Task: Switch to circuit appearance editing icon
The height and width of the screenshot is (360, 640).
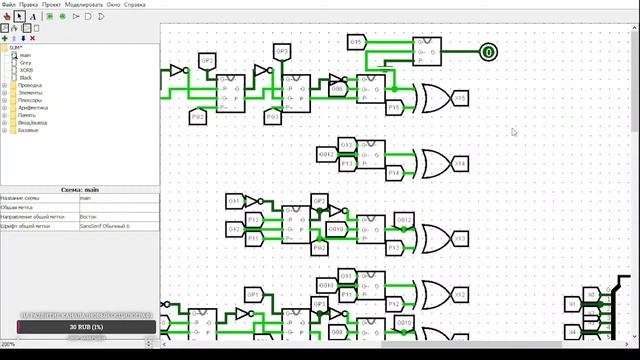Action: point(36,28)
